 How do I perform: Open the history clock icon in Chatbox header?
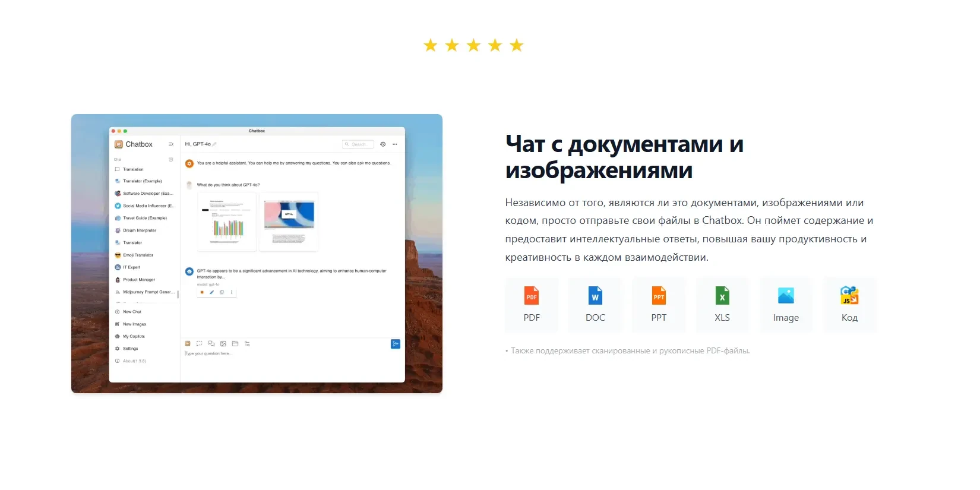point(383,144)
